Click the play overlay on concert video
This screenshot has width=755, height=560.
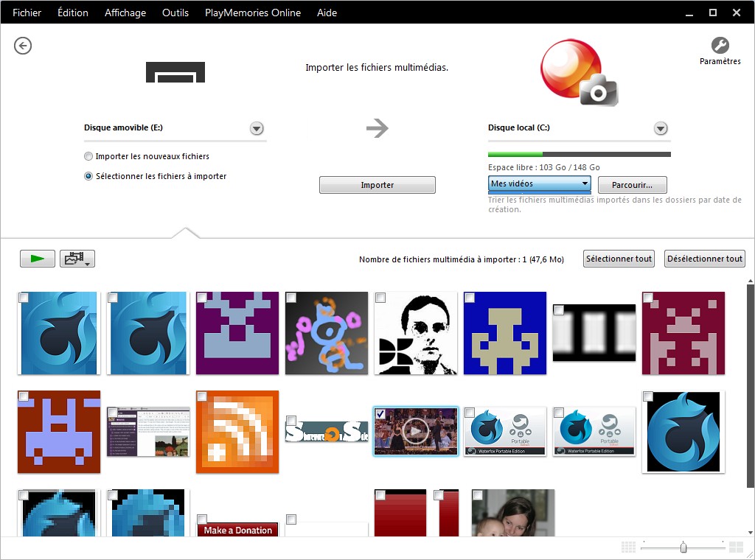[416, 431]
